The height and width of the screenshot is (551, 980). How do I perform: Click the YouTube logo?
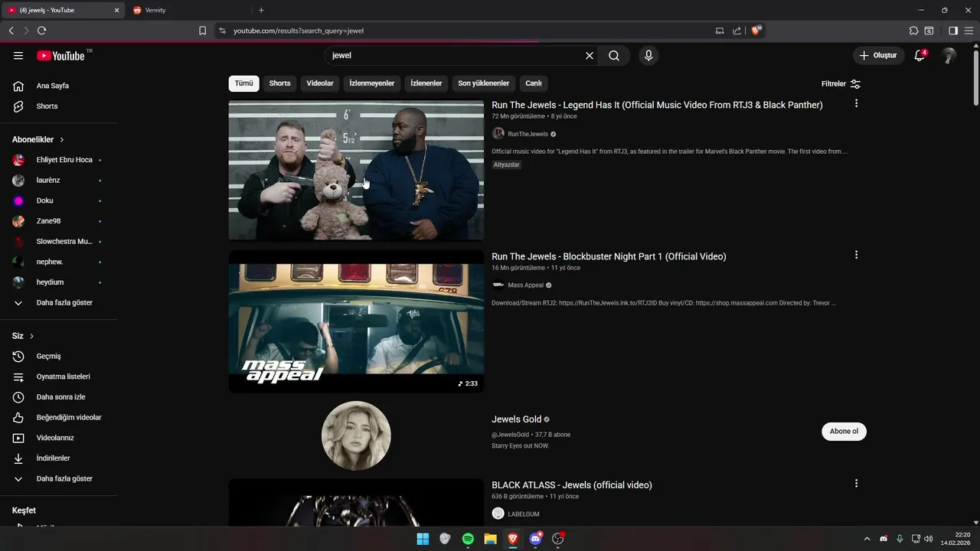point(60,56)
